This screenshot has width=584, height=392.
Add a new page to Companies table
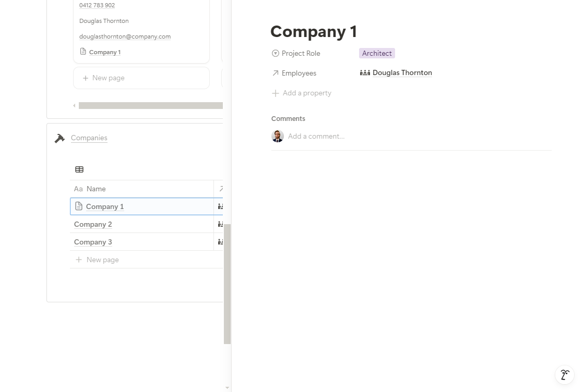102,260
